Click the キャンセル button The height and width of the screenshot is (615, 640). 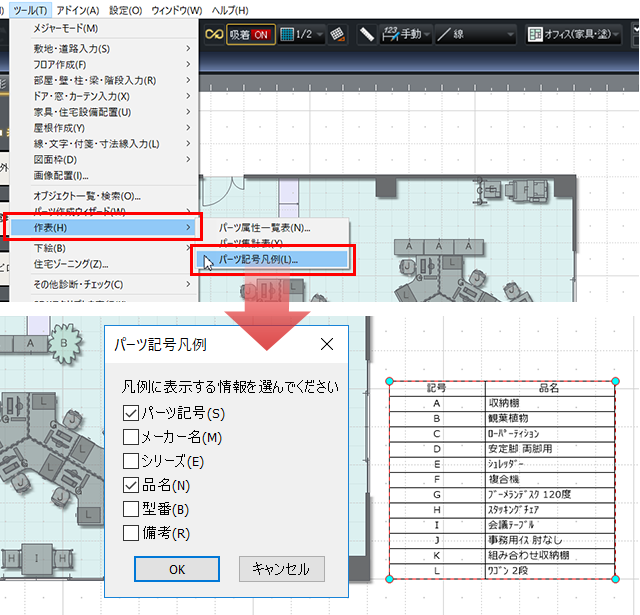[x=281, y=569]
